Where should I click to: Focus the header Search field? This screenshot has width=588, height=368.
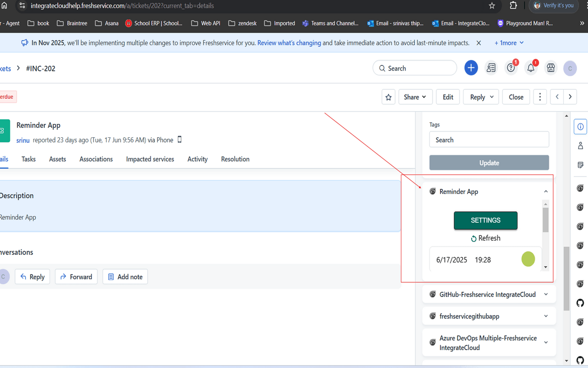tap(415, 68)
